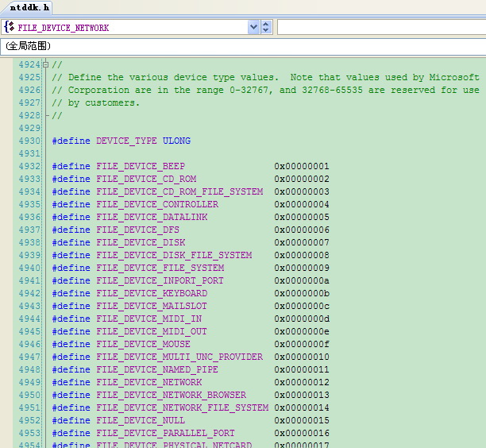Click FILE_DEVICE_NETWORK_BROWSER macro

point(171,395)
